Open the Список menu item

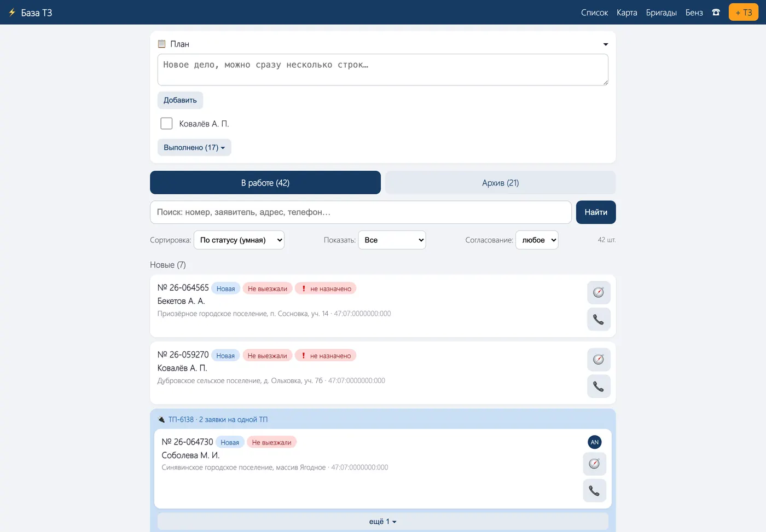click(x=595, y=13)
